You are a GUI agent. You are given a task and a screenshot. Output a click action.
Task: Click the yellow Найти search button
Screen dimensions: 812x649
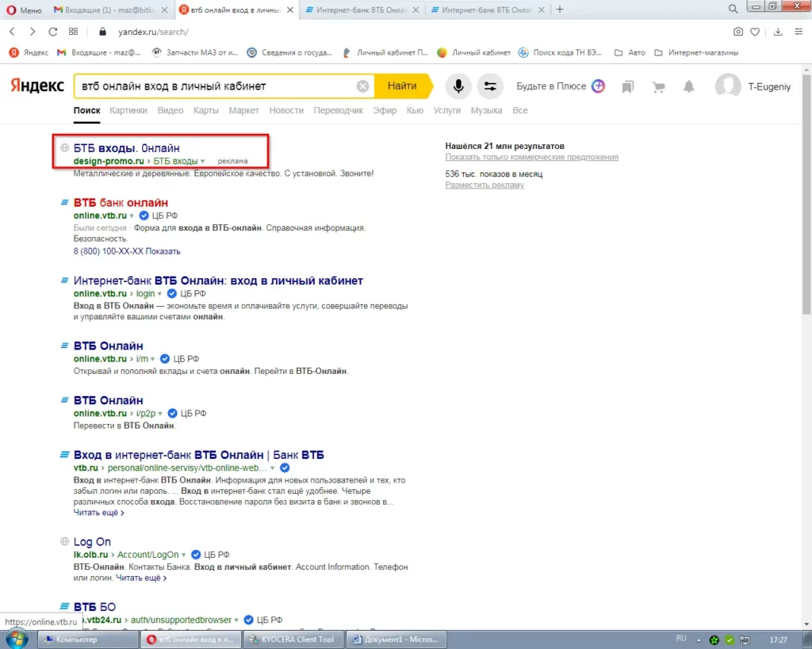(402, 86)
